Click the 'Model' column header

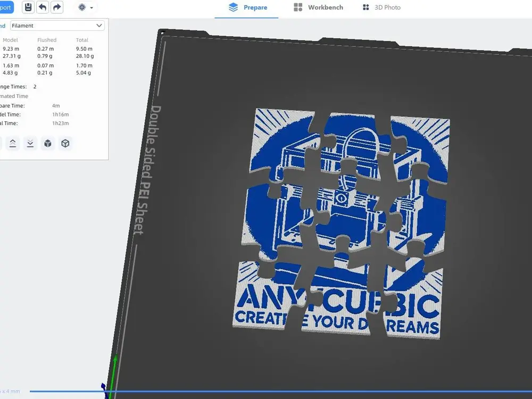click(10, 40)
